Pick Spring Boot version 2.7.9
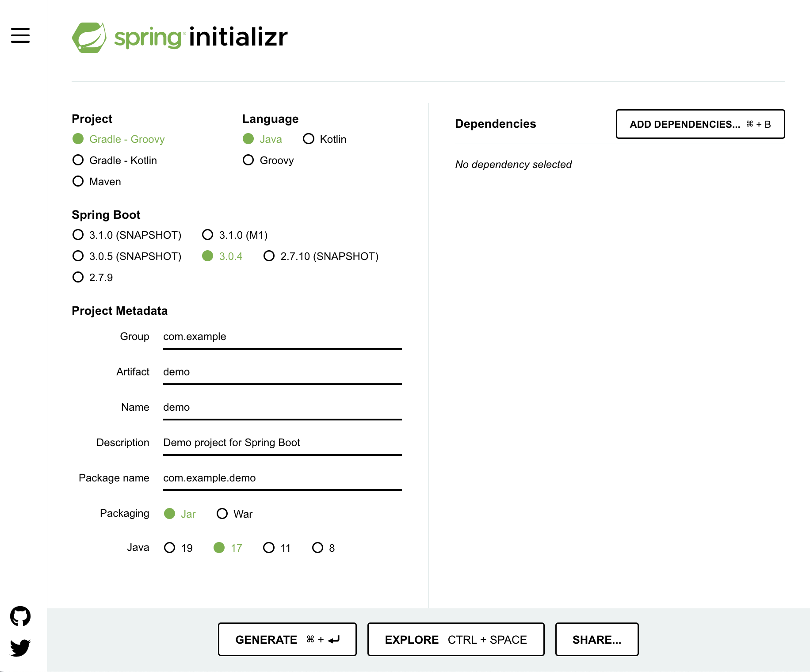Screen dimensions: 810x672 (x=92, y=278)
